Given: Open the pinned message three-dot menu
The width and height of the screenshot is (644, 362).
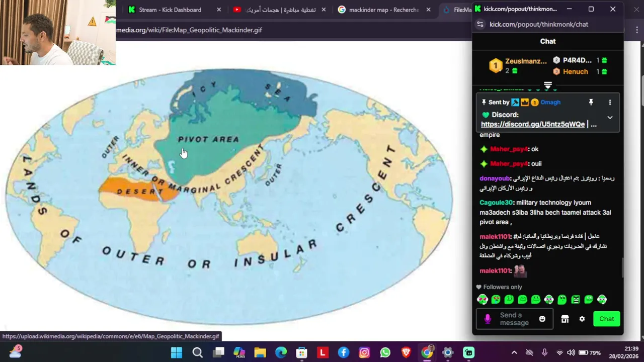Looking at the screenshot, I should [x=610, y=102].
